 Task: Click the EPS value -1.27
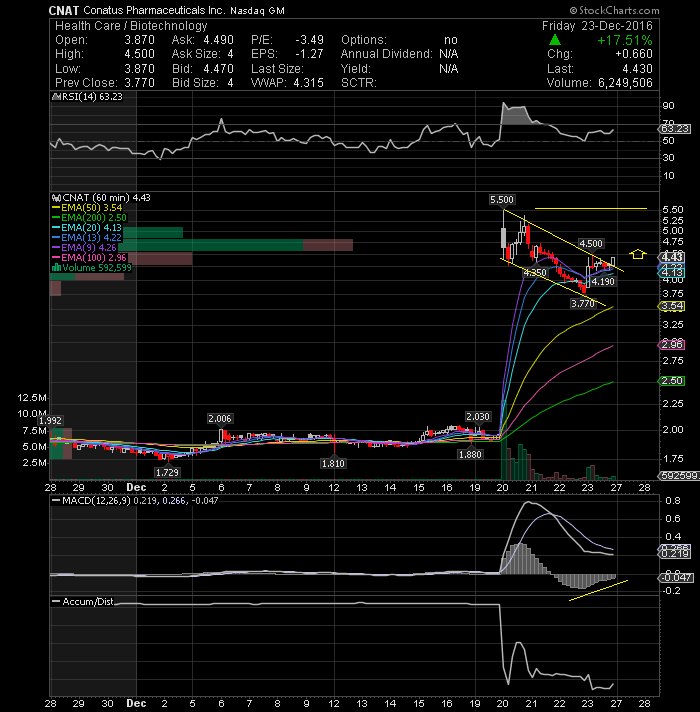click(x=309, y=54)
